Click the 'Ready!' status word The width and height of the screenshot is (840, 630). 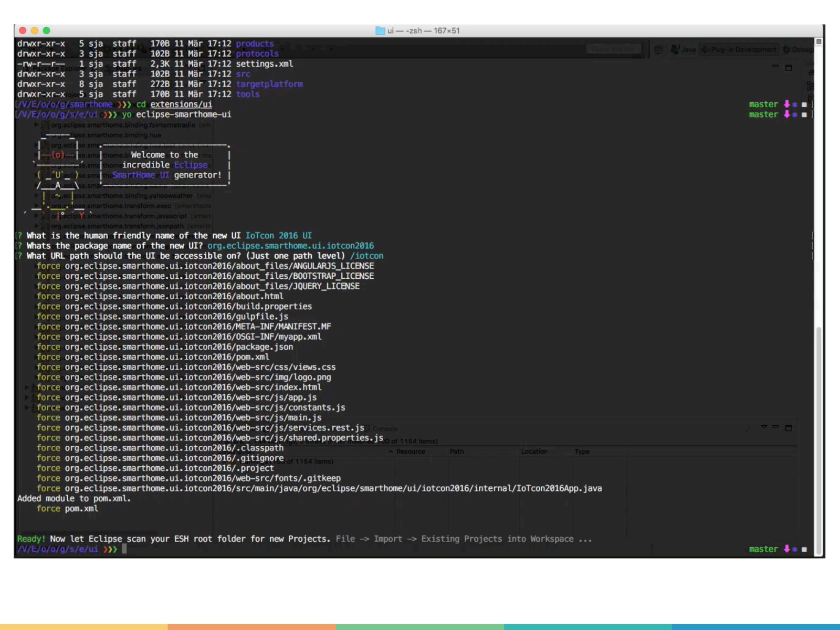coord(31,539)
